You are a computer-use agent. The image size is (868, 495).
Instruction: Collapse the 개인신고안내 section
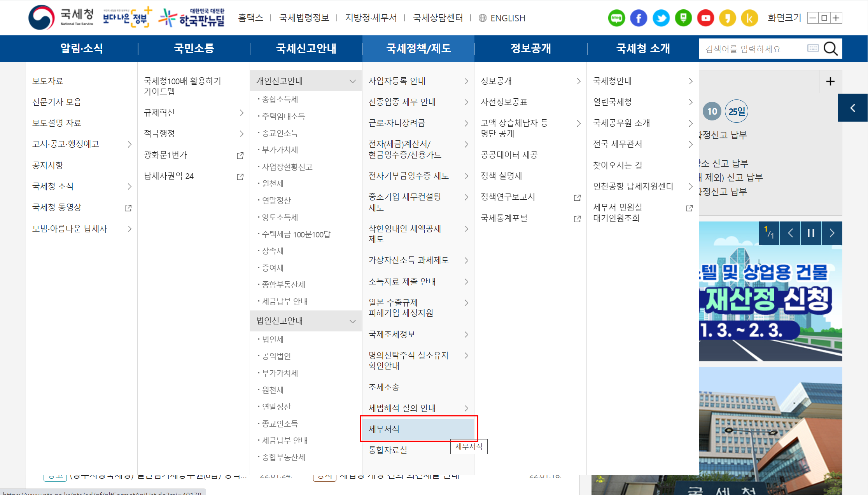(352, 81)
